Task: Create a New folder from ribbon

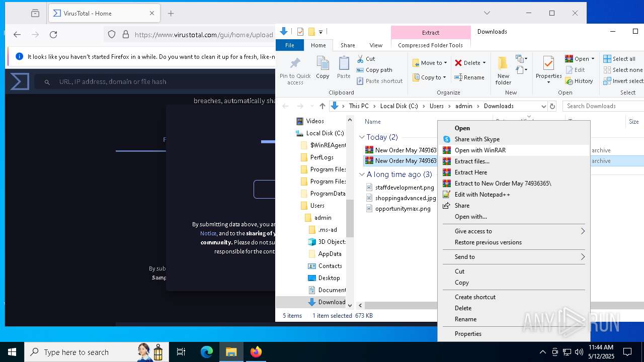Action: pos(503,70)
